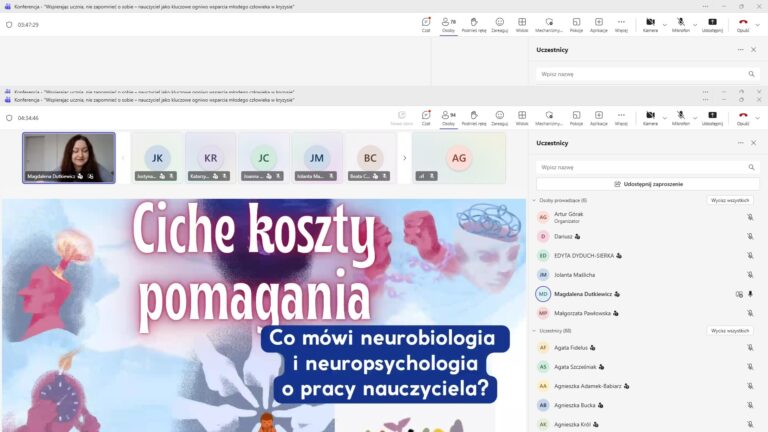Click Wycisz wszystkich for Osoby prowadzące
The width and height of the screenshot is (768, 432).
pos(730,200)
